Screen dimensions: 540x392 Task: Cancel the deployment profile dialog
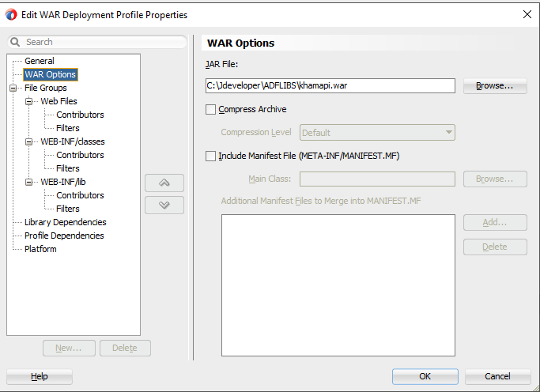tap(497, 376)
